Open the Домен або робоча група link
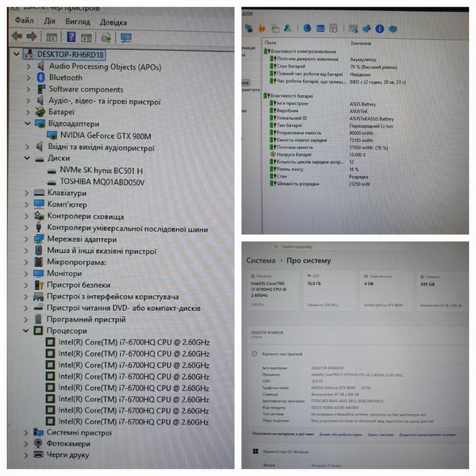 (x=340, y=435)
